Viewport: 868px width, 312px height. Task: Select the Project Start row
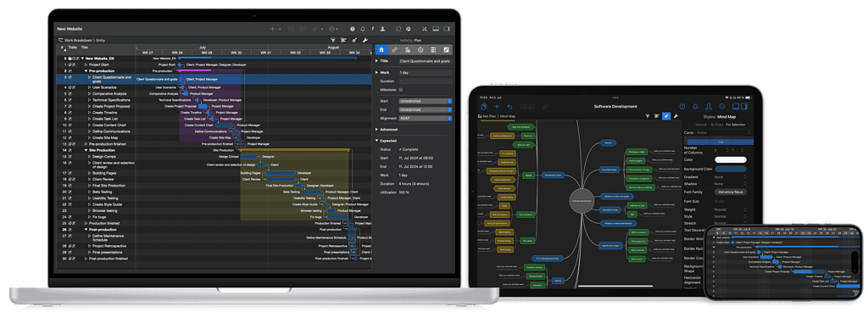pos(96,64)
